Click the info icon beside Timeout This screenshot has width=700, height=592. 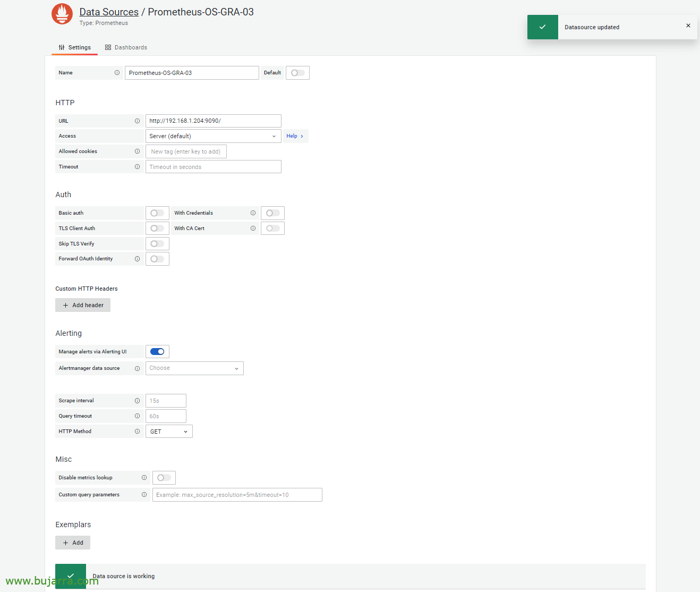[137, 167]
